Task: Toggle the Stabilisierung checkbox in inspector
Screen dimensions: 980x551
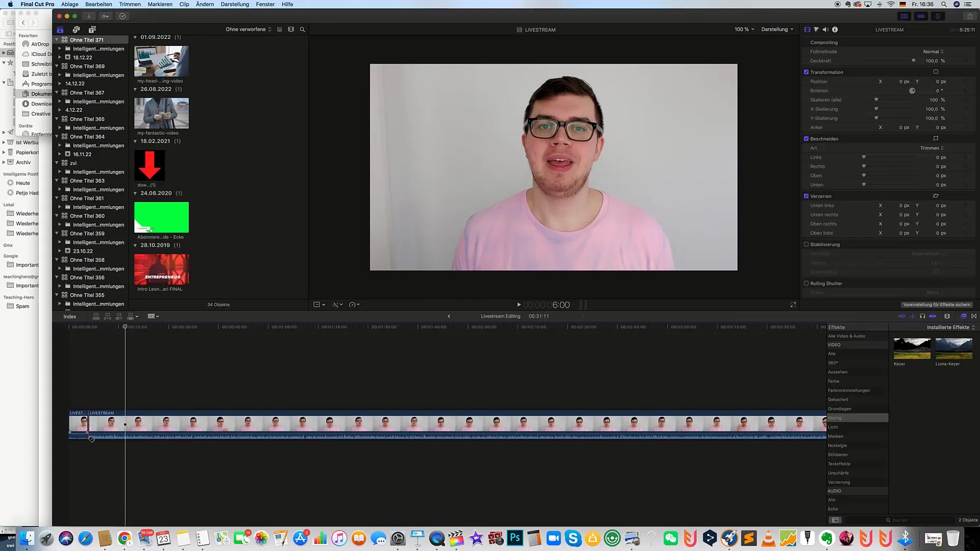Action: tap(806, 243)
